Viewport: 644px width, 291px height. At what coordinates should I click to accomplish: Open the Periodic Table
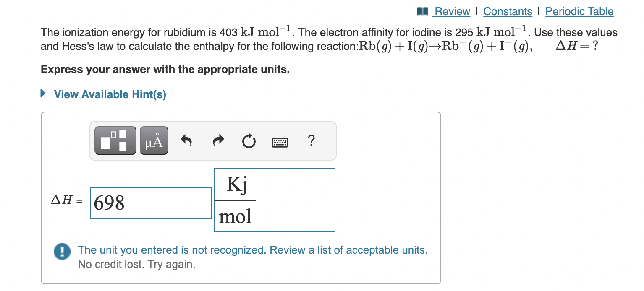tap(579, 11)
